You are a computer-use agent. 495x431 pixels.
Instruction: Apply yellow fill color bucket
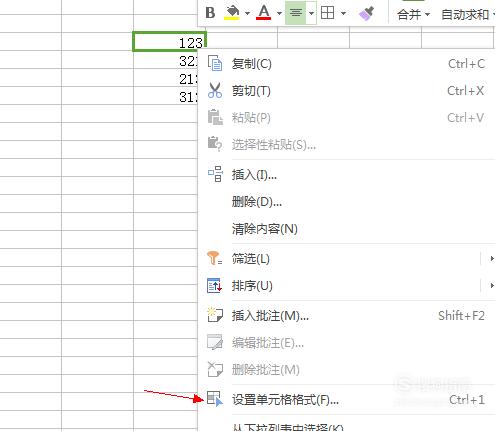pos(232,13)
